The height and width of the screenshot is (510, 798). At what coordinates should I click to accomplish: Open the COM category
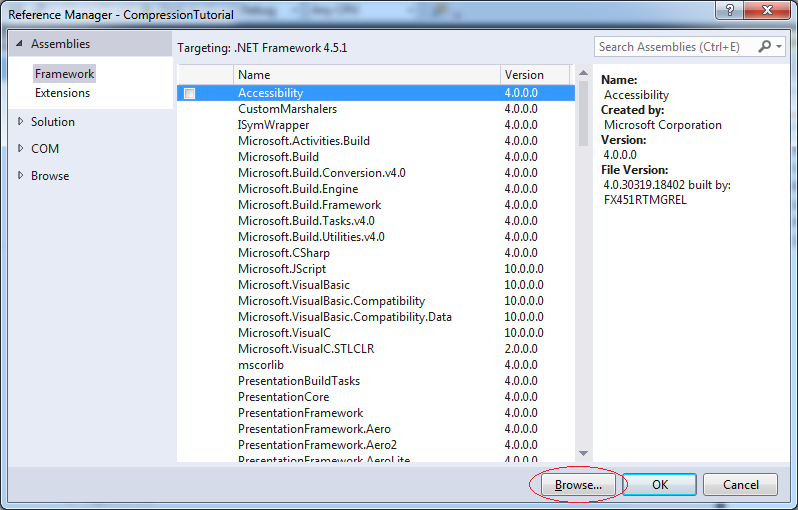tap(45, 149)
